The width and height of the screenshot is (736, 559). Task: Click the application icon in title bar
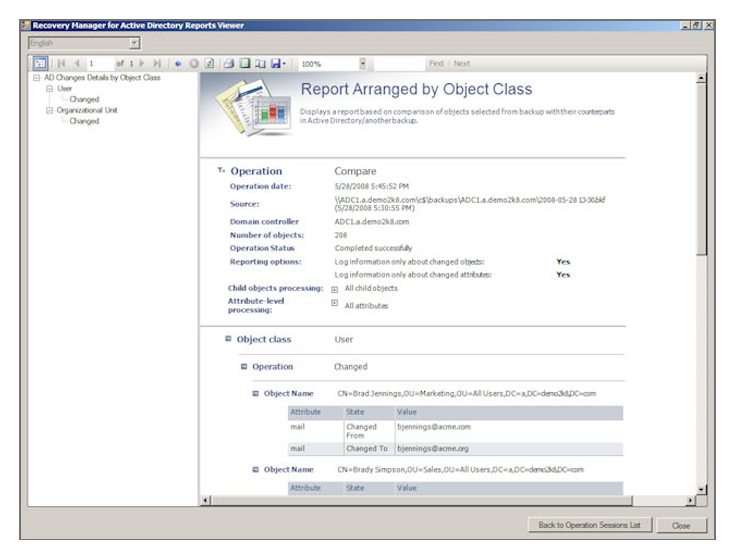[x=26, y=25]
